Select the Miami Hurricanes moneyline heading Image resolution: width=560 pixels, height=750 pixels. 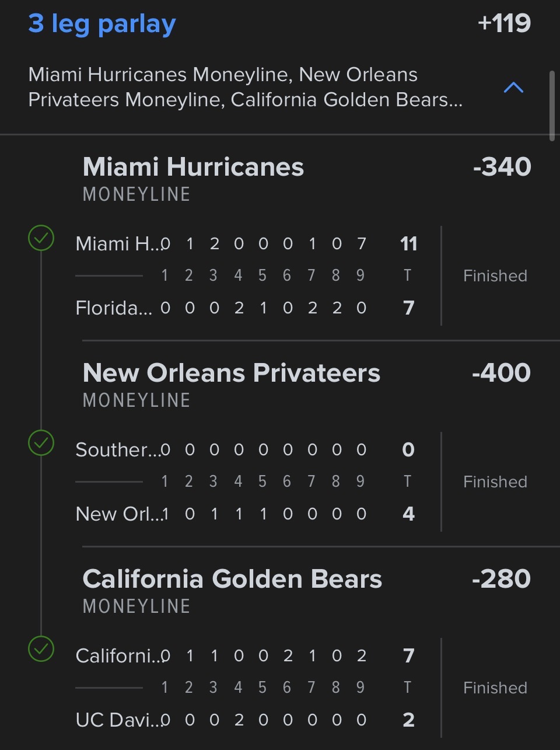coord(193,167)
